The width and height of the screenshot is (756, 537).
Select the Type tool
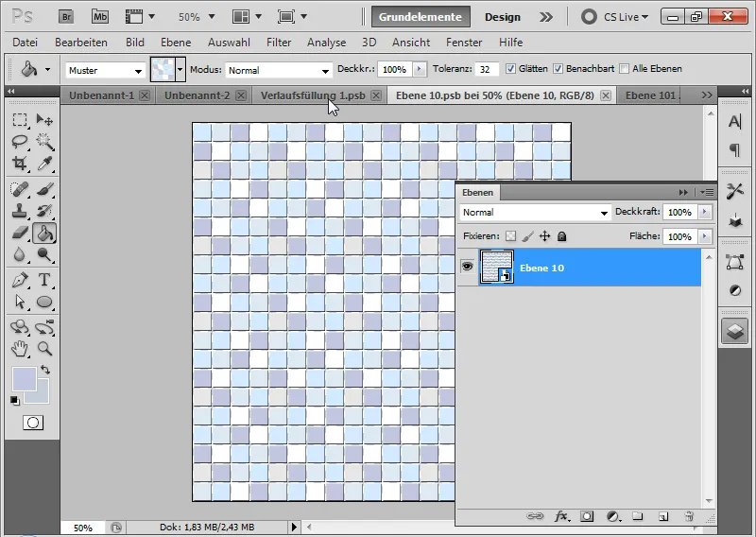click(x=44, y=280)
